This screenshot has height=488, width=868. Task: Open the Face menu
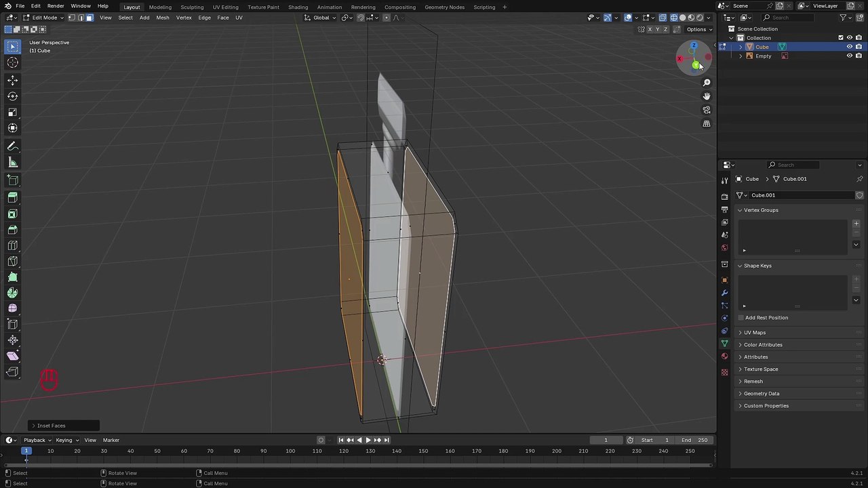pos(222,18)
